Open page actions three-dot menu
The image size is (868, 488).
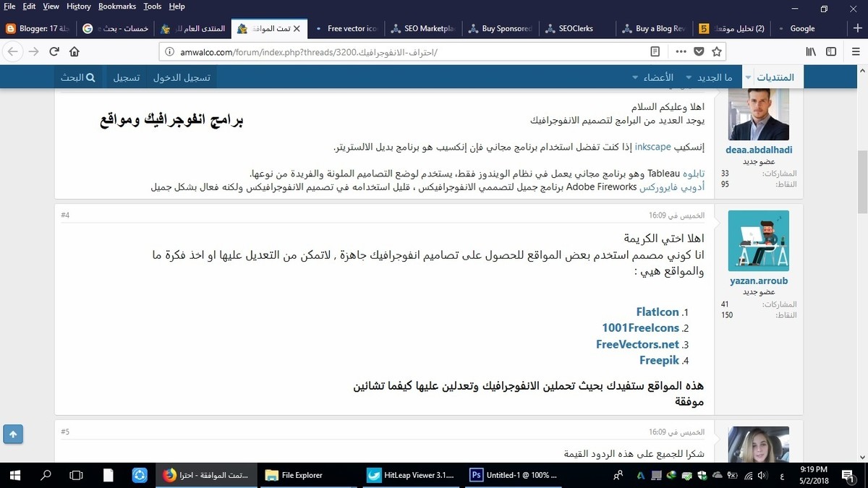pos(681,51)
